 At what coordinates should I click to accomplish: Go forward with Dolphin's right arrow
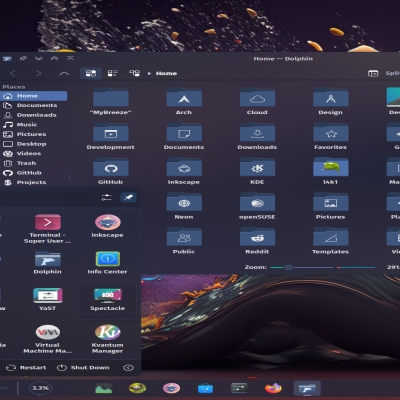coord(39,73)
